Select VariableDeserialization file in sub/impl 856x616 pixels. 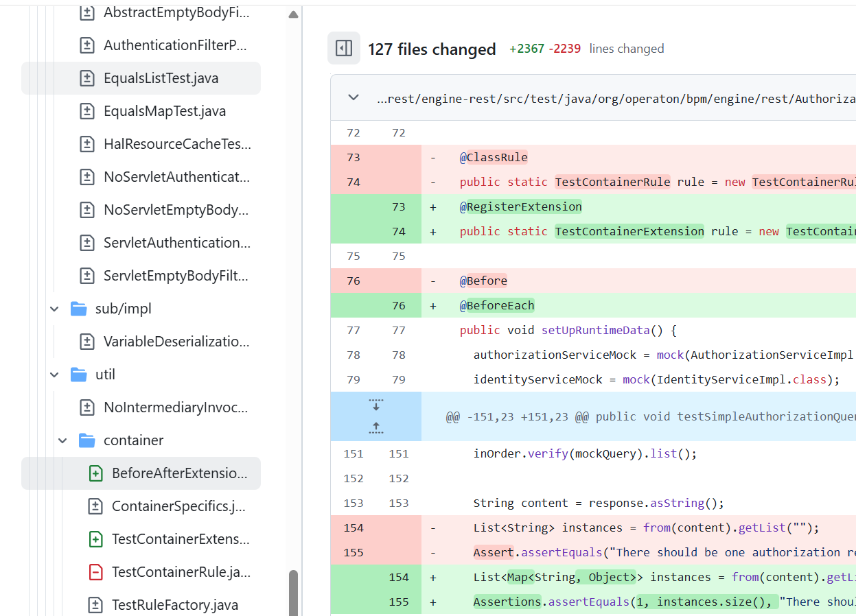176,342
